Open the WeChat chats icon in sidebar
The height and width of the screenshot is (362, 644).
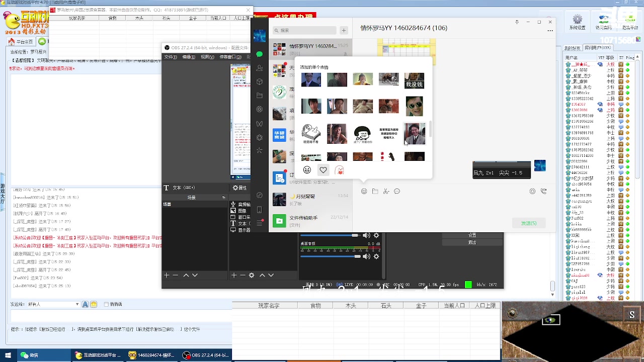[x=260, y=54]
